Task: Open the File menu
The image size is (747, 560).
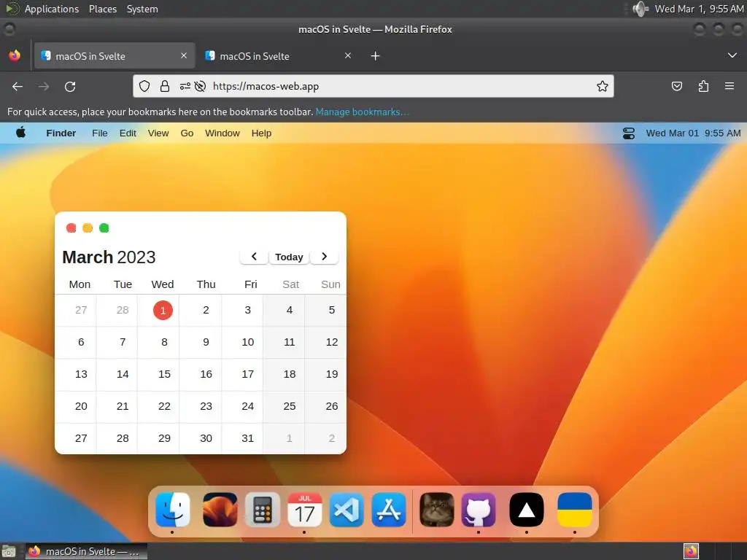Action: 99,133
